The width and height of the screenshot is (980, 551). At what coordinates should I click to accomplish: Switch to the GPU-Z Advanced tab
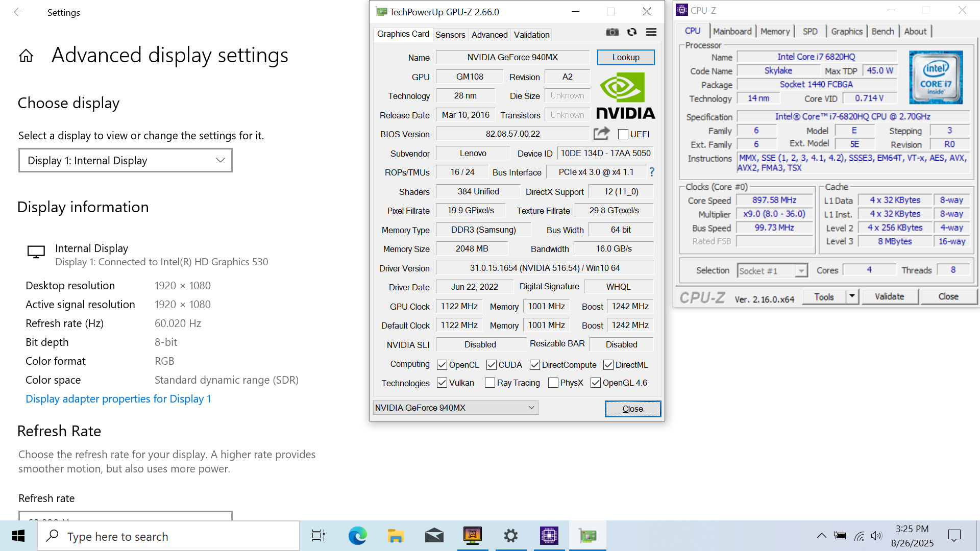(x=489, y=35)
